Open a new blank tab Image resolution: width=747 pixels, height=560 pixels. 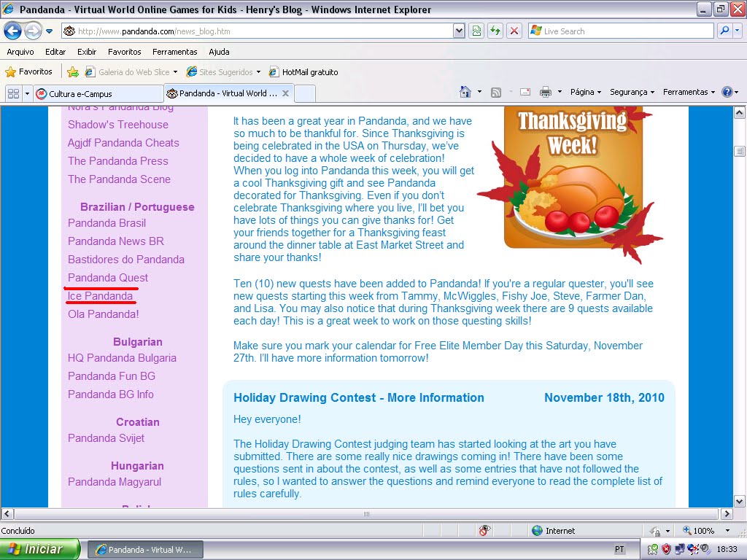[305, 94]
